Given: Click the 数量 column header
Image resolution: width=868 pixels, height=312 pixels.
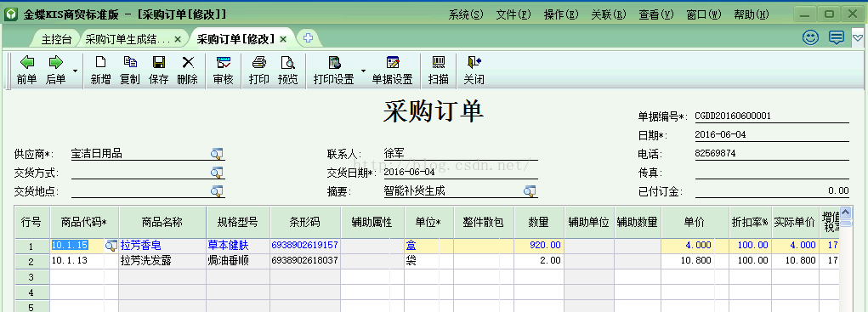Looking at the screenshot, I should pos(539,223).
